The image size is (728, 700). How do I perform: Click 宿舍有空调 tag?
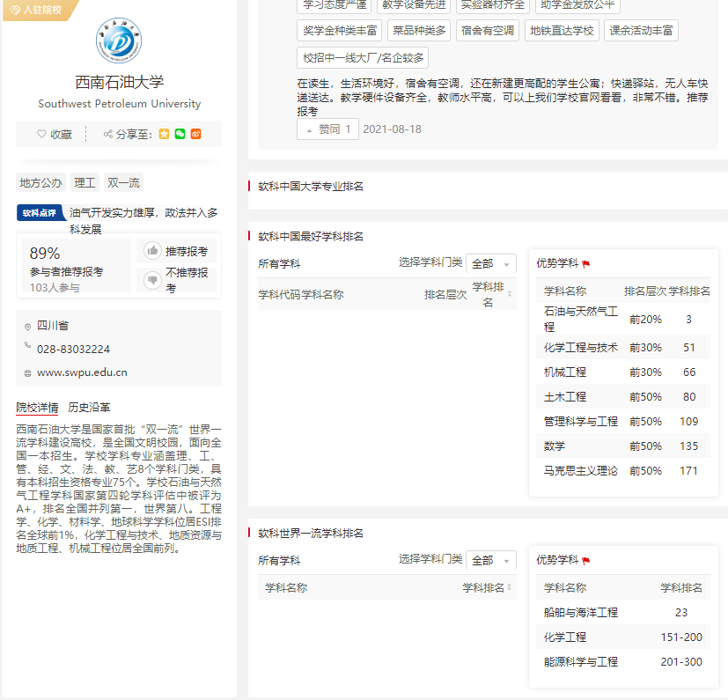tap(488, 31)
